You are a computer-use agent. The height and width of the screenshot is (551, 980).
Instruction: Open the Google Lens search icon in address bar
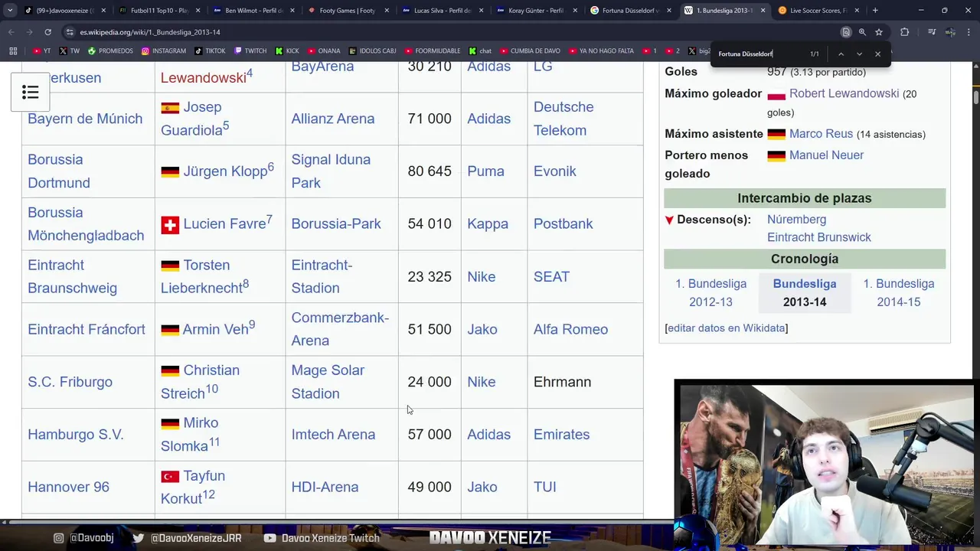(846, 32)
